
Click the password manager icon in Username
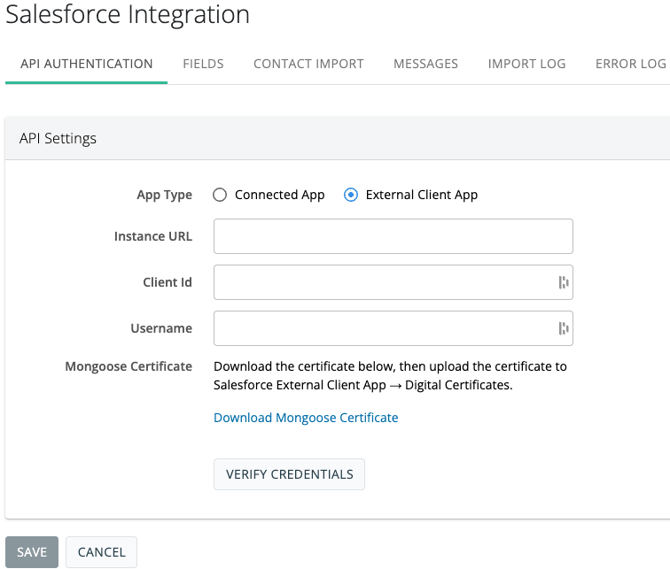(564, 328)
